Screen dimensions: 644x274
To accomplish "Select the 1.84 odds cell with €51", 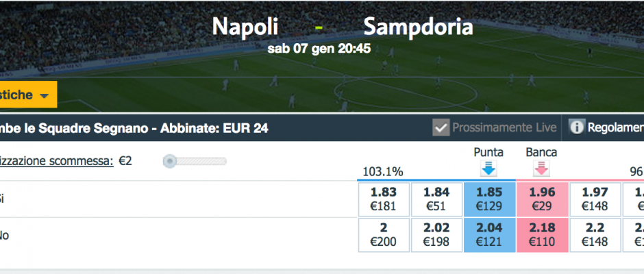I will 436,199.
